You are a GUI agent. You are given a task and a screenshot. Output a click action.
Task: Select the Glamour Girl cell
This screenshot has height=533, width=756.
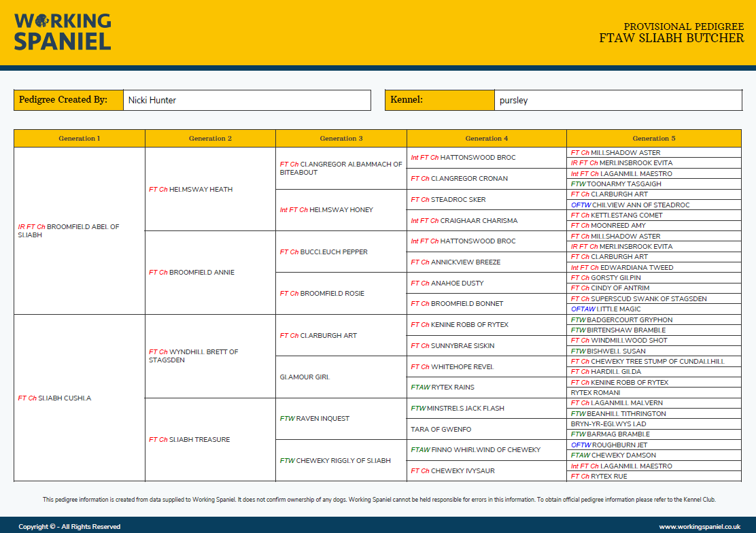[x=305, y=377]
